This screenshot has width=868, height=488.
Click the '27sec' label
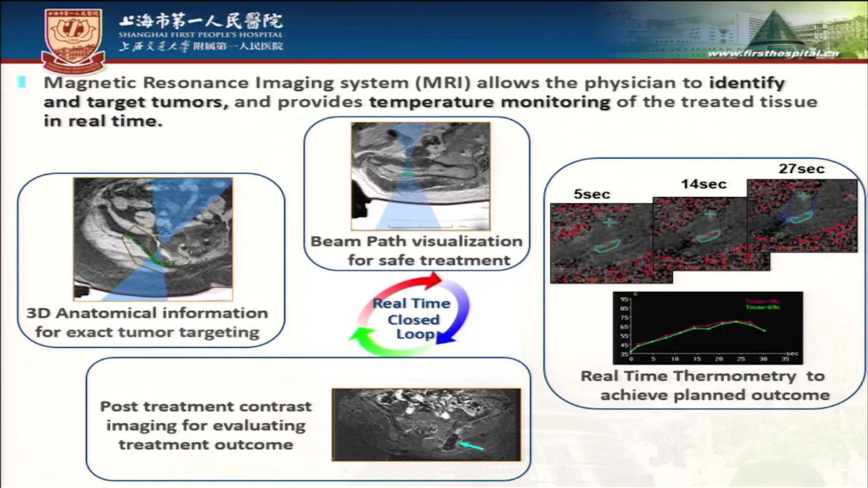[x=802, y=168]
